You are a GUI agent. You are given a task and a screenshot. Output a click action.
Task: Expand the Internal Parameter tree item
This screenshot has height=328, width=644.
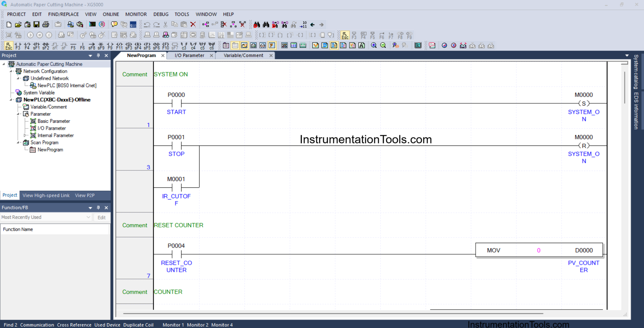coord(25,135)
